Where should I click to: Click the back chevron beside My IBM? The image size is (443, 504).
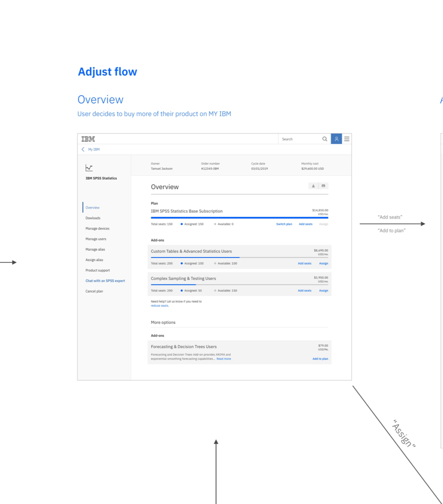tap(83, 149)
